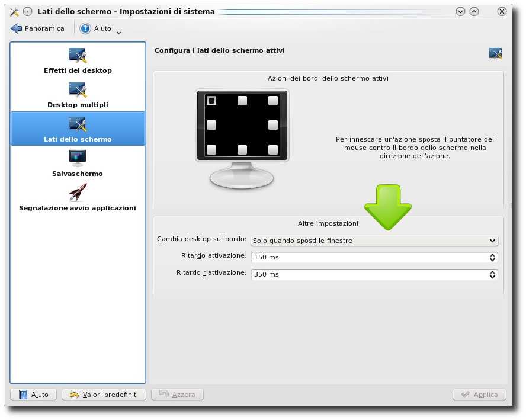
Task: Click wrench system settings title icon
Action: pos(14,12)
